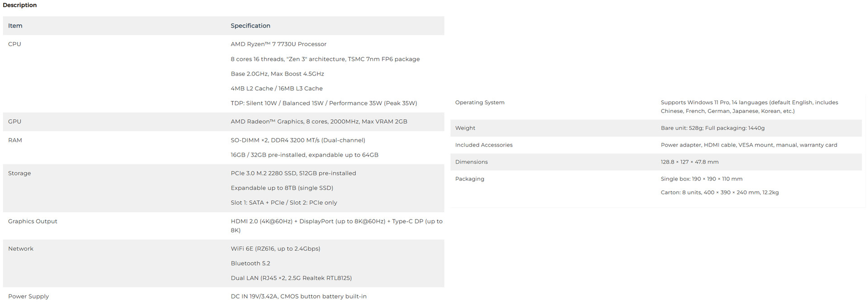Click the WiFi 6E specification line

[275, 249]
